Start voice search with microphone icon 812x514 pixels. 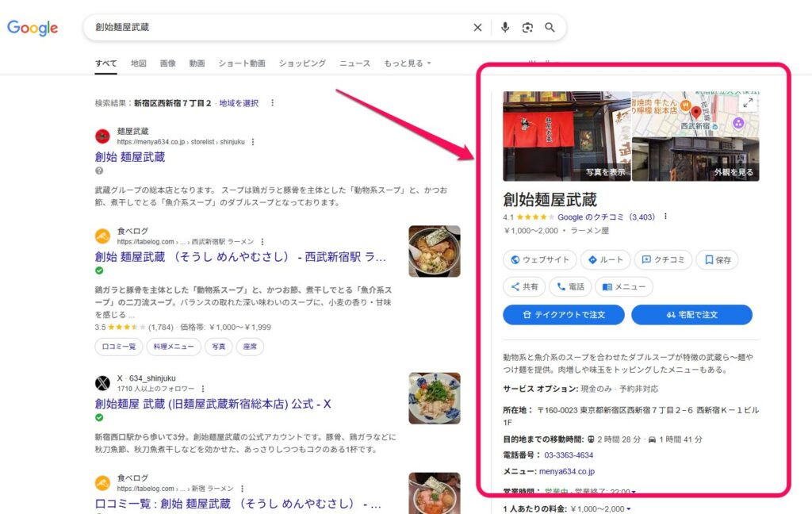pyautogui.click(x=505, y=28)
